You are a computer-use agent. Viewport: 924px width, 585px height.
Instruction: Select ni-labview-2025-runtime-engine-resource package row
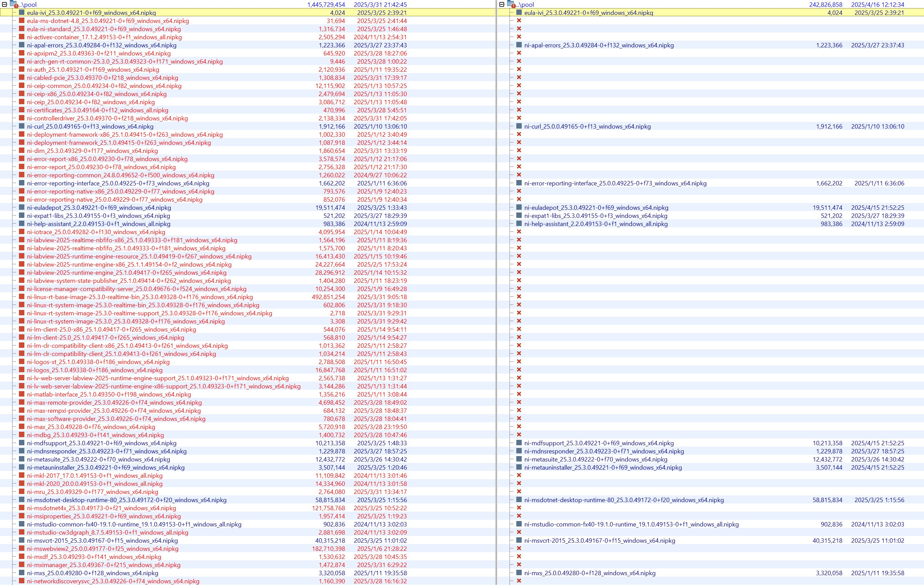[x=139, y=256]
